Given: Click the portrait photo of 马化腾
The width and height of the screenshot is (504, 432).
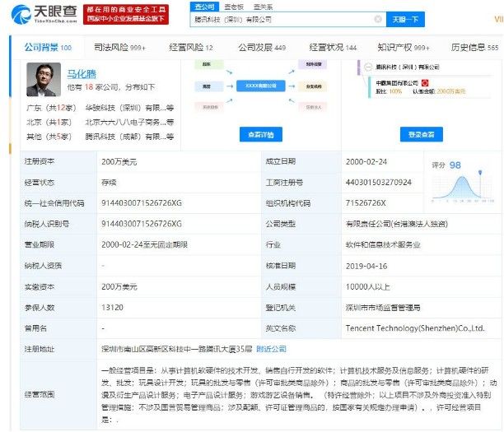Looking at the screenshot, I should [x=44, y=80].
